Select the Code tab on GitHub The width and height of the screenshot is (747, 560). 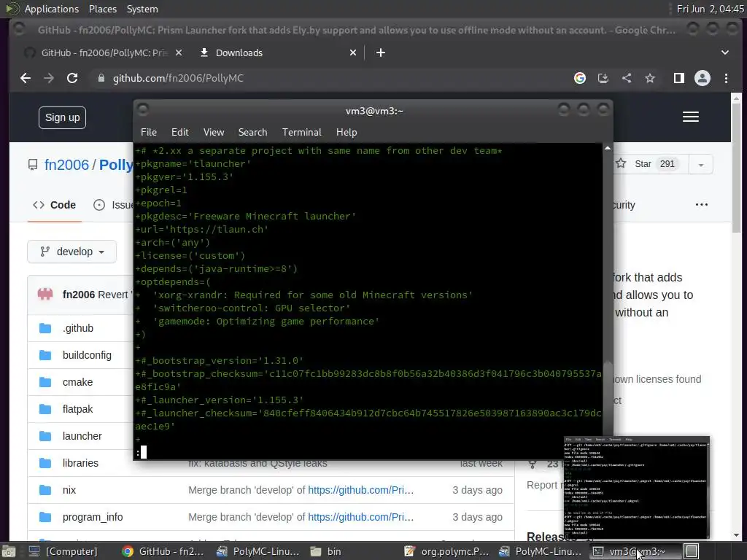point(54,205)
